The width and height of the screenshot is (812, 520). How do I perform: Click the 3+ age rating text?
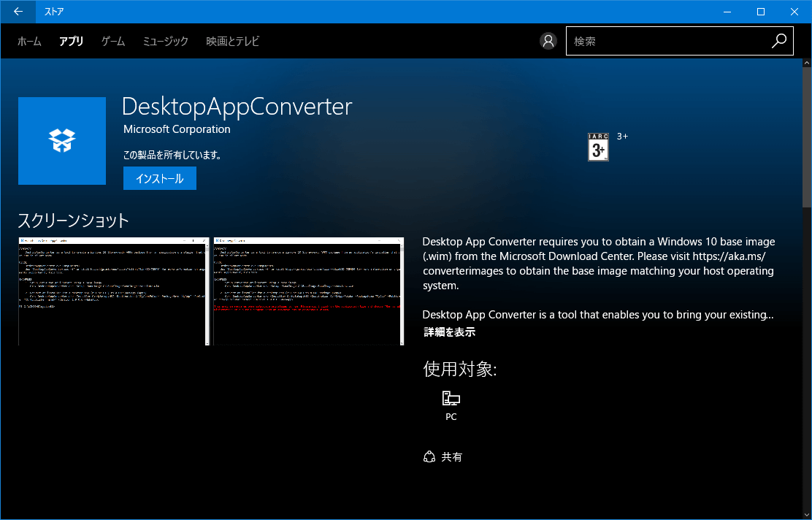pyautogui.click(x=622, y=137)
